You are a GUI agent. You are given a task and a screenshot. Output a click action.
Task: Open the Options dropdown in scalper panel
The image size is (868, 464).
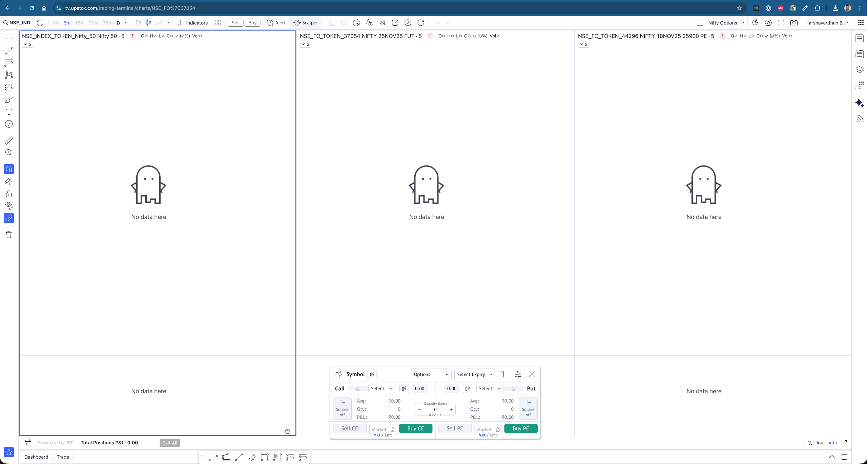(x=431, y=374)
